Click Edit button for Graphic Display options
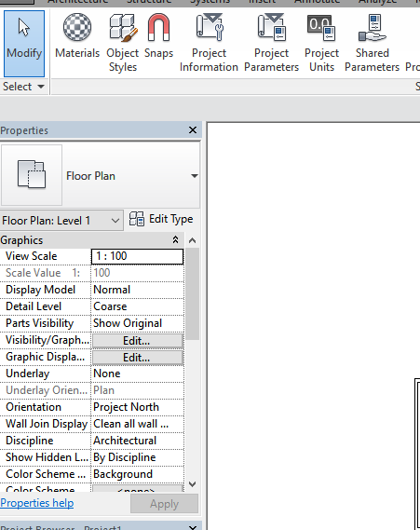 tap(138, 358)
